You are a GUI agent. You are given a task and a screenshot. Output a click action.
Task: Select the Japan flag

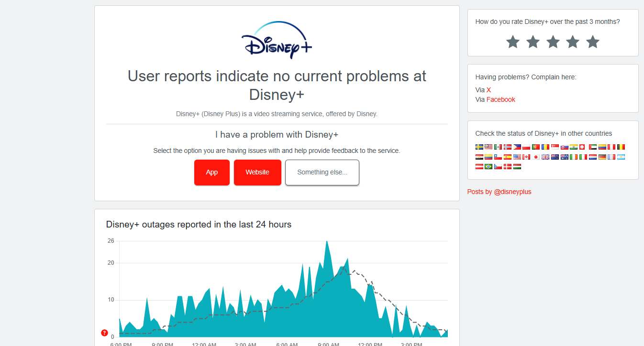536,157
